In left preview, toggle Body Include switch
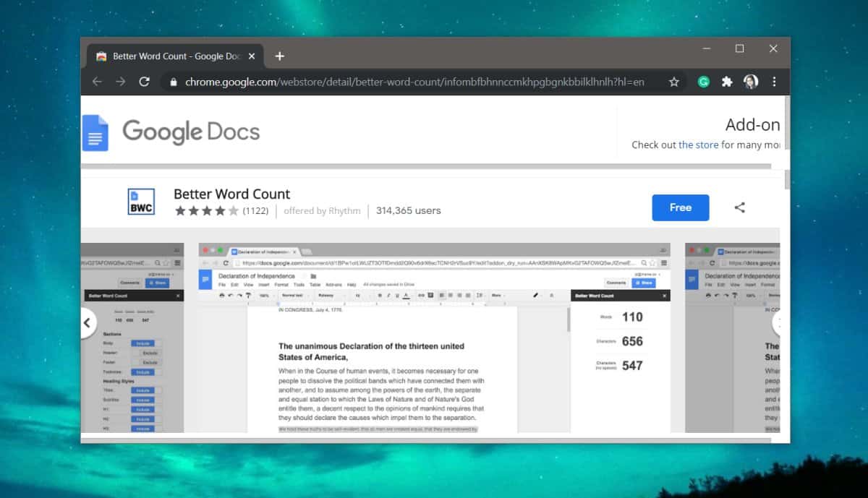Image resolution: width=868 pixels, height=498 pixels. [x=147, y=343]
